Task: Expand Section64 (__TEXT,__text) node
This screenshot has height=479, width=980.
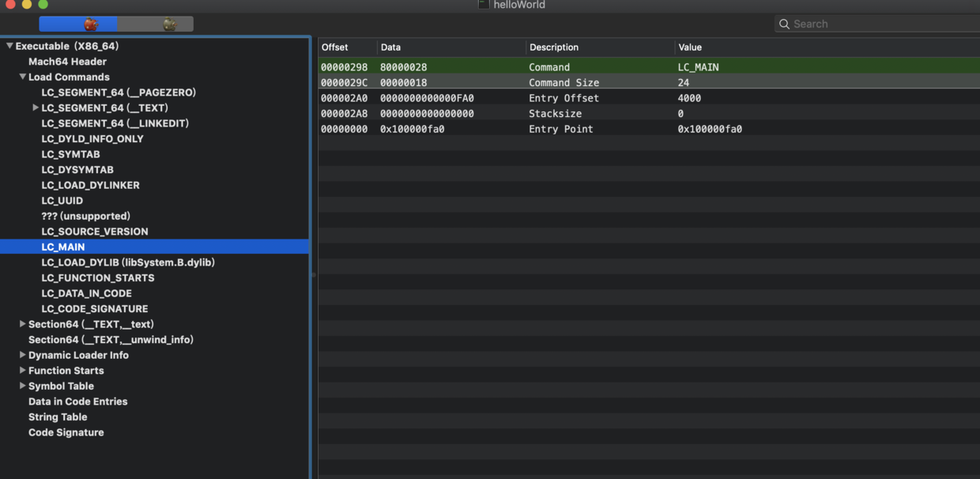Action: coord(23,324)
